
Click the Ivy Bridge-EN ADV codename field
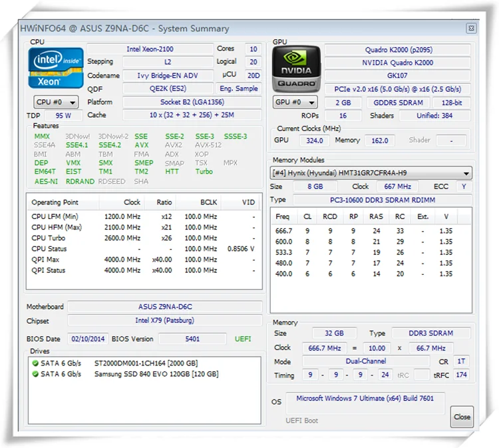tap(168, 75)
